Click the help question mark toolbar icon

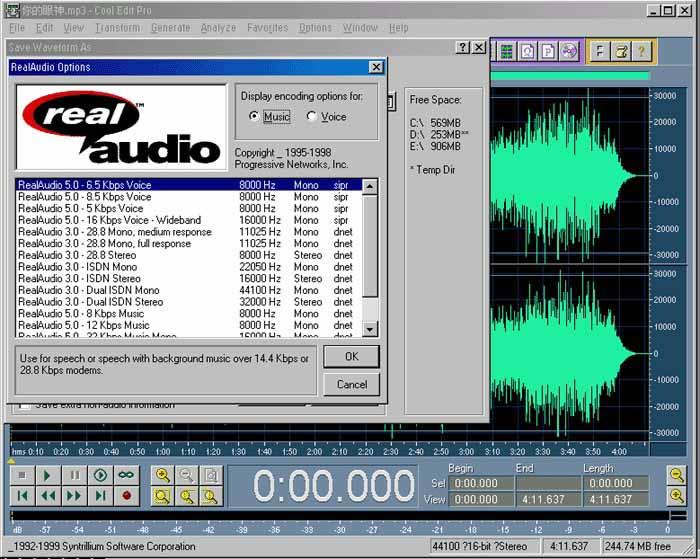(641, 51)
